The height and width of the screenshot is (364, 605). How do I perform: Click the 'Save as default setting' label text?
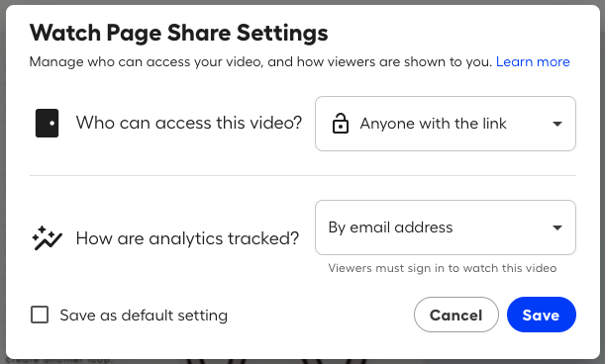click(144, 316)
